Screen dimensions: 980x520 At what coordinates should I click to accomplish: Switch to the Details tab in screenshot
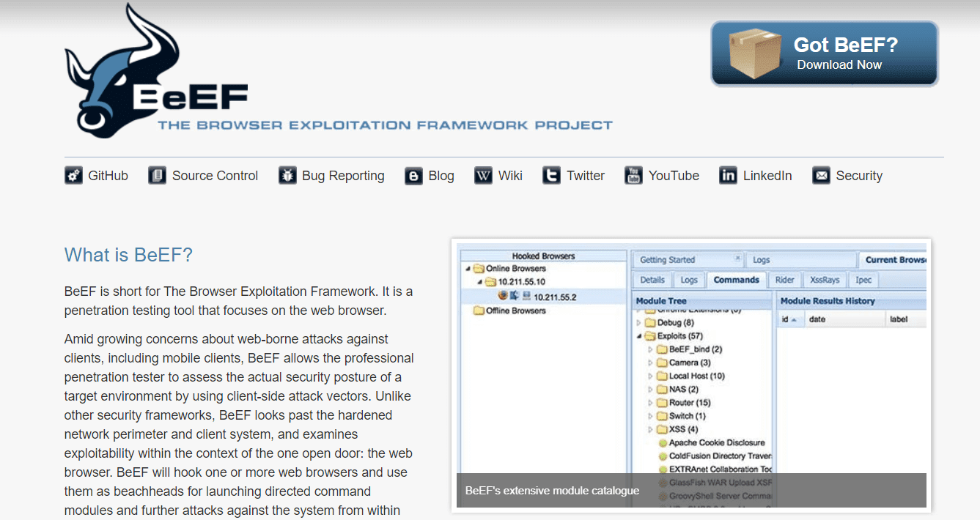[x=652, y=280]
